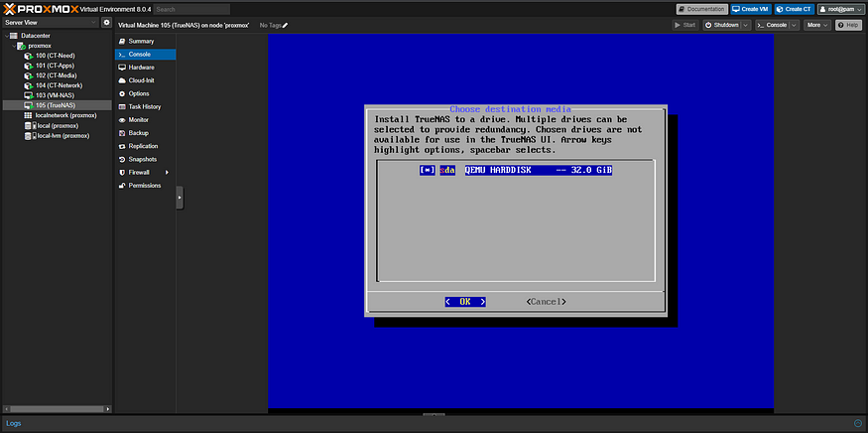Click the left scrollbar arrow in tree panel
The width and height of the screenshot is (868, 433).
click(x=6, y=408)
